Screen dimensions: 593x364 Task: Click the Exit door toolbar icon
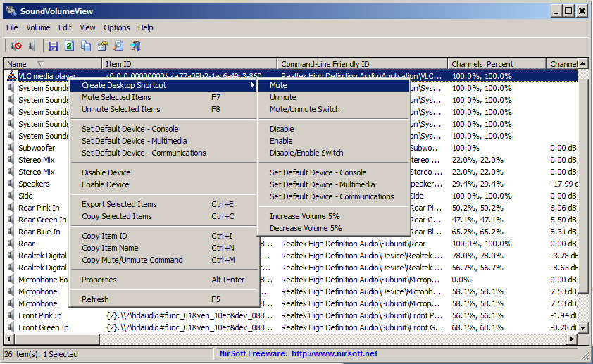[x=135, y=46]
